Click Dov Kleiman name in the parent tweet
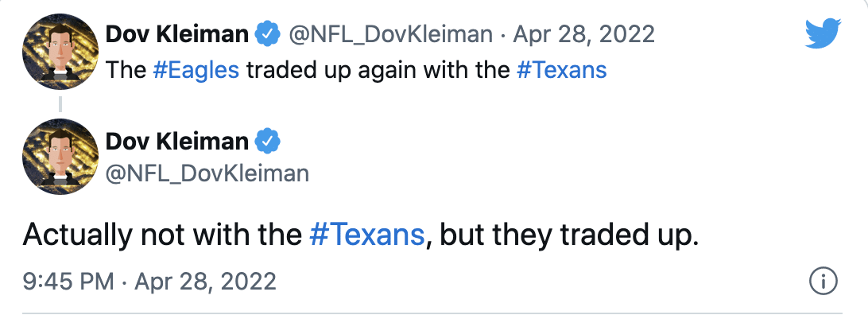The height and width of the screenshot is (315, 868). [x=176, y=36]
